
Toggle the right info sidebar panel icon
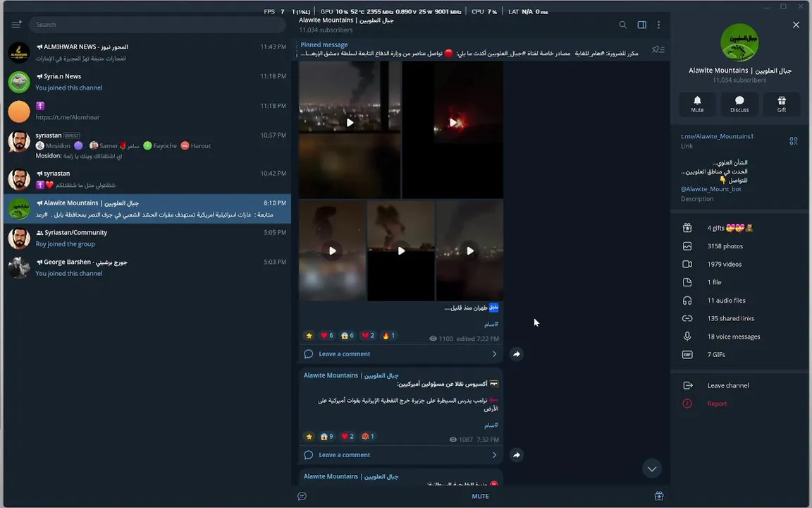pos(641,25)
